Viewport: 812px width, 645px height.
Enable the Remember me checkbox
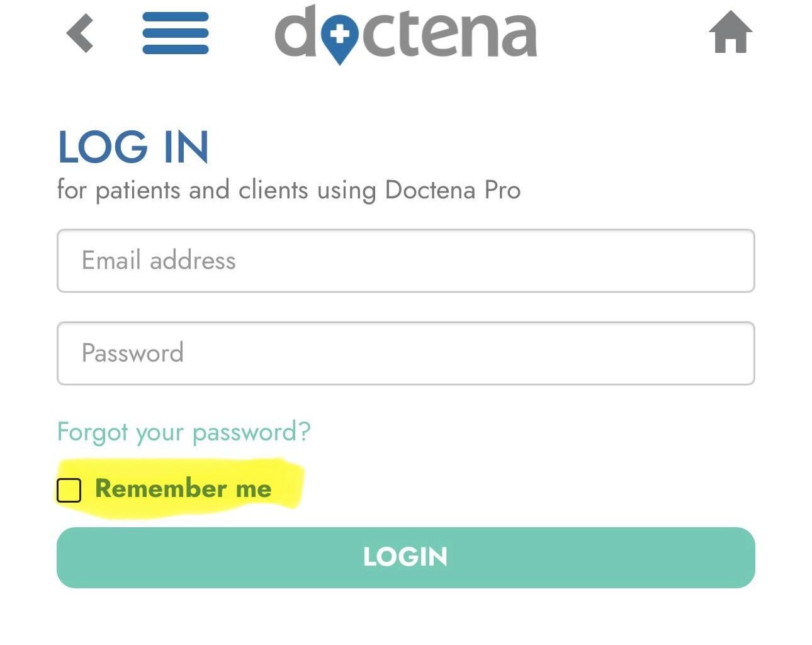tap(69, 490)
